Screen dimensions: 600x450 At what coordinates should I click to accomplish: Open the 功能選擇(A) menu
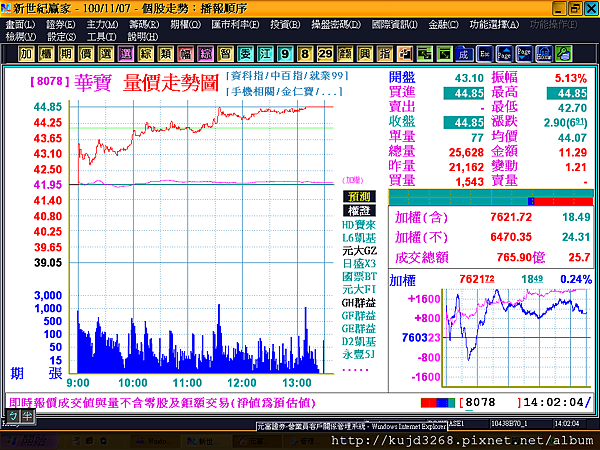494,25
